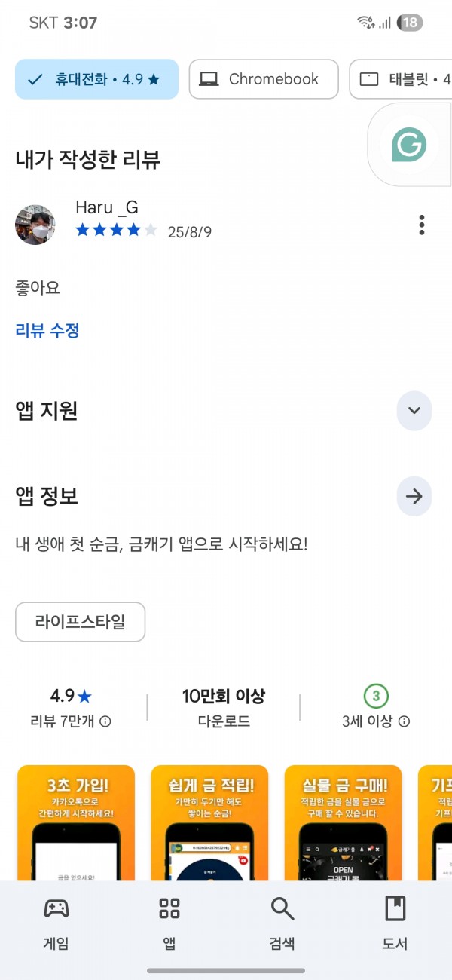Image resolution: width=452 pixels, height=980 pixels.
Task: Tap the 앱 정보 section heading
Action: tap(47, 496)
